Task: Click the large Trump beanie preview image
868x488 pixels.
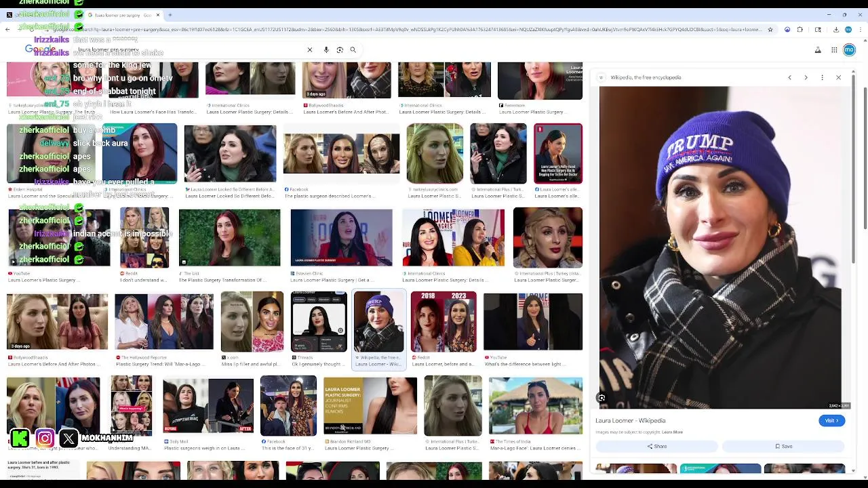Action: tap(720, 247)
